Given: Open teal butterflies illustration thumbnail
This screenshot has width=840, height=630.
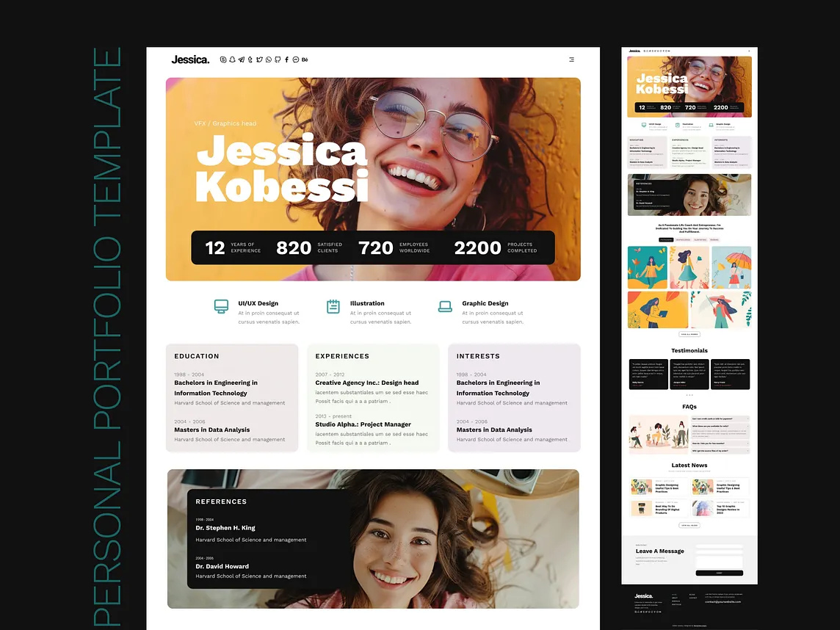Looking at the screenshot, I should click(x=647, y=267).
